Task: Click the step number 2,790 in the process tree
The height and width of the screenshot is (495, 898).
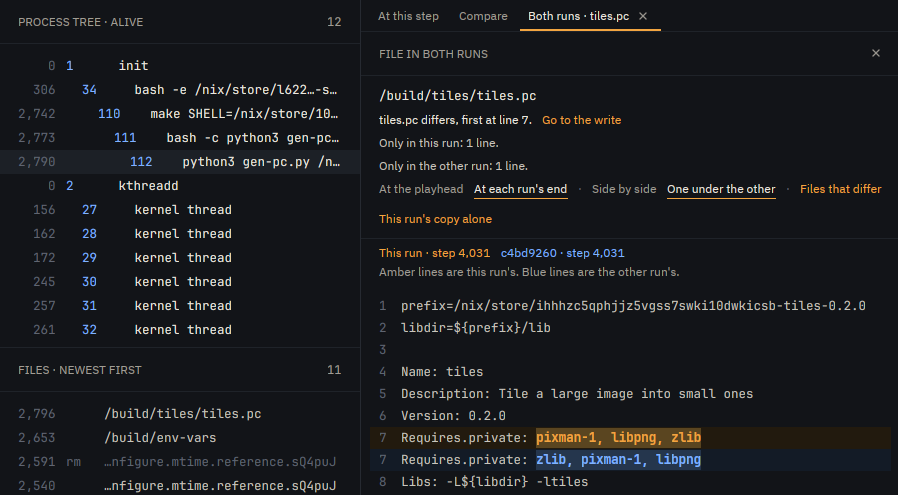Action: 37,162
